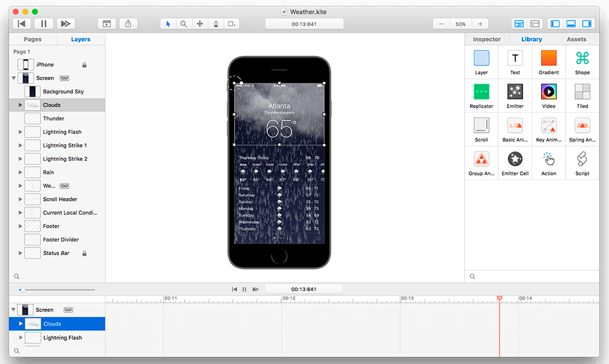Fast forward in top toolbar
The width and height of the screenshot is (609, 364).
click(65, 24)
